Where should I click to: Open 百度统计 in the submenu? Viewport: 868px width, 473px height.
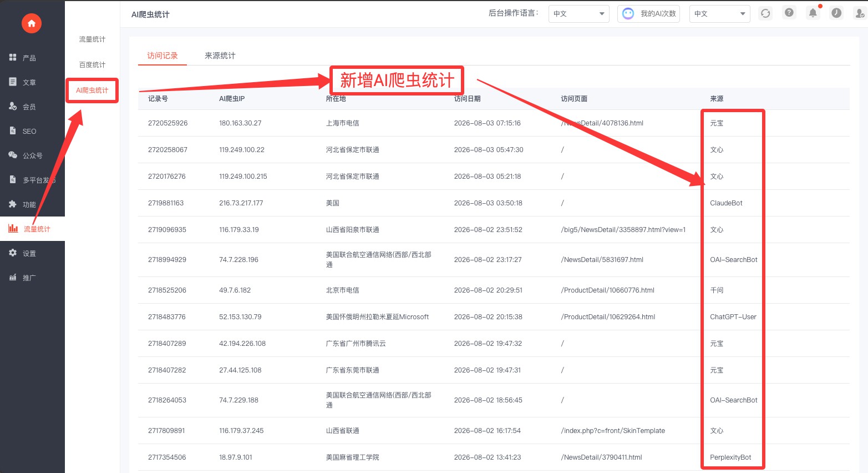92,65
